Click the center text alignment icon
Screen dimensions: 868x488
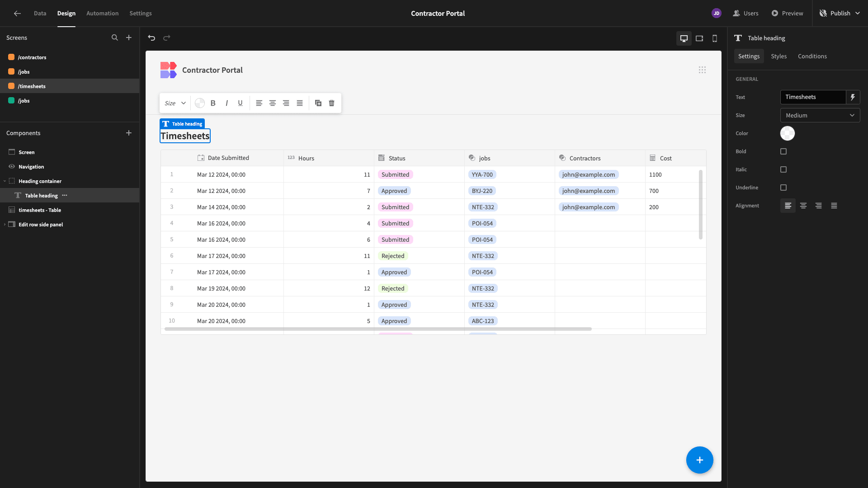point(273,103)
